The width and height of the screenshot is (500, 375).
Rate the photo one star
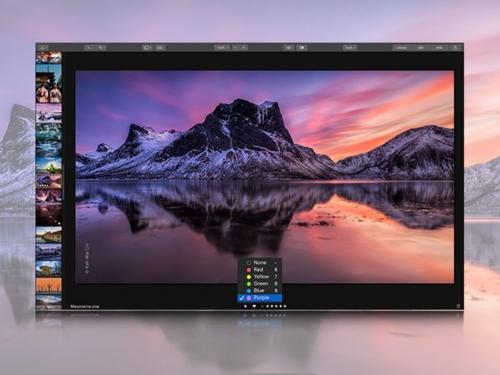(268, 306)
